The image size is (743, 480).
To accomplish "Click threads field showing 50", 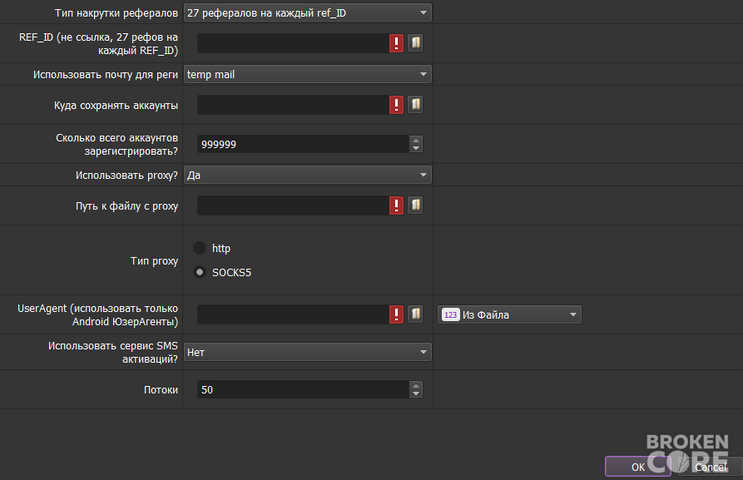I will point(303,389).
